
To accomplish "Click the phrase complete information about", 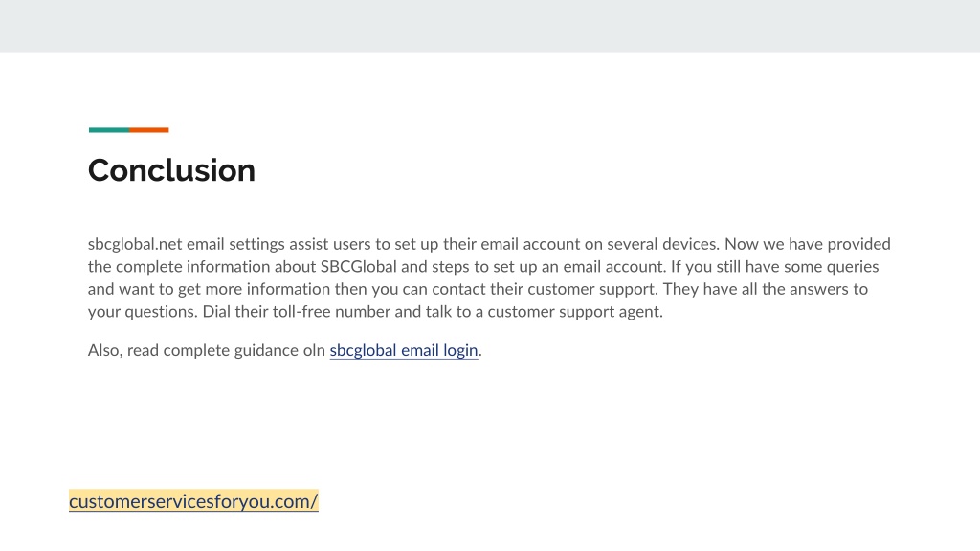I will tap(215, 266).
